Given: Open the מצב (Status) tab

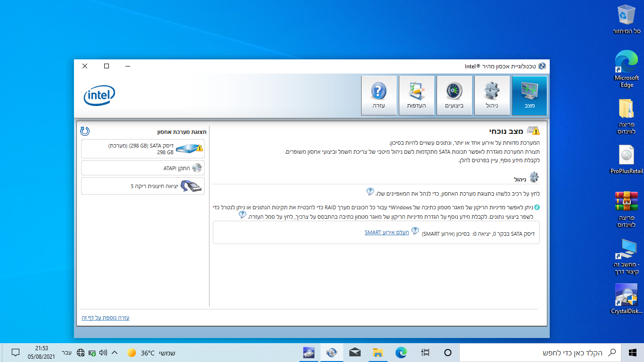Looking at the screenshot, I should click(529, 96).
